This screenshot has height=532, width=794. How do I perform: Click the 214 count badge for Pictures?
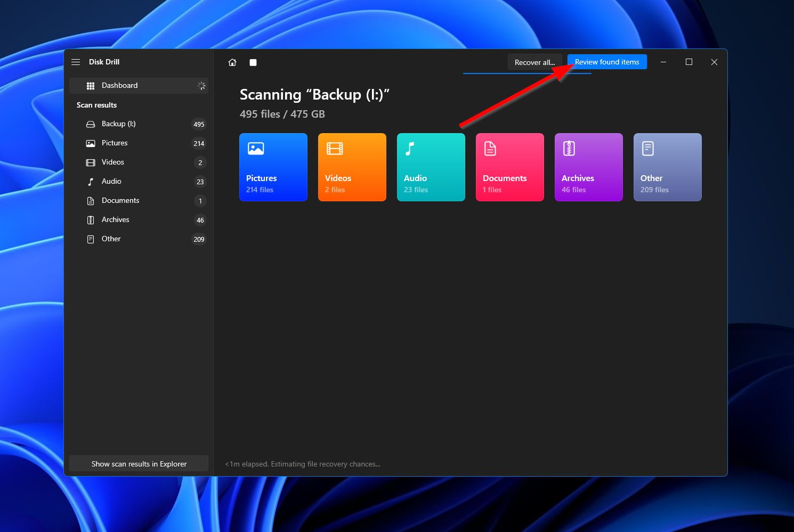(199, 143)
